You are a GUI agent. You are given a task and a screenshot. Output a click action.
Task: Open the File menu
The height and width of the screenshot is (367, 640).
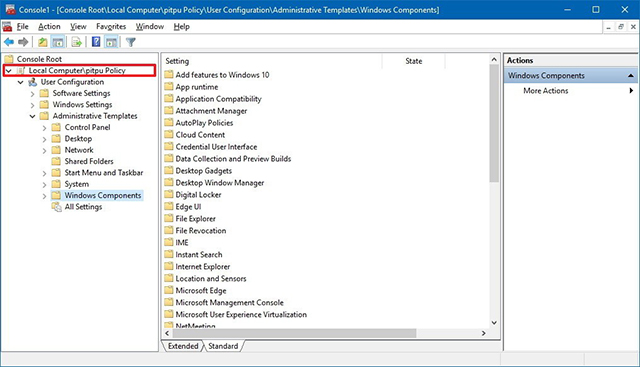click(x=22, y=27)
